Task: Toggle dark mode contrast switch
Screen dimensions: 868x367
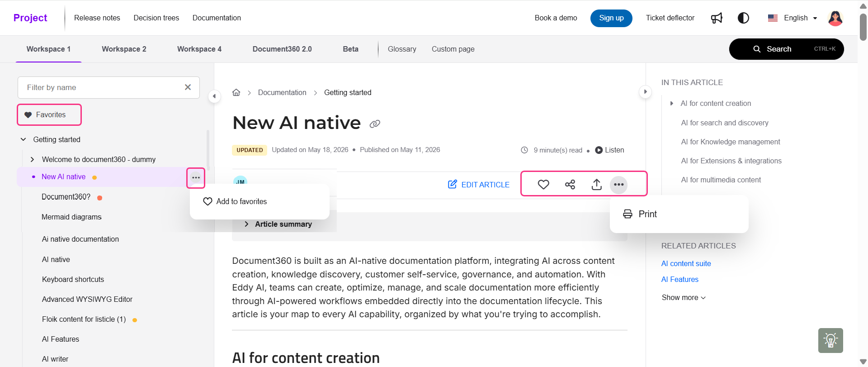Action: [743, 18]
